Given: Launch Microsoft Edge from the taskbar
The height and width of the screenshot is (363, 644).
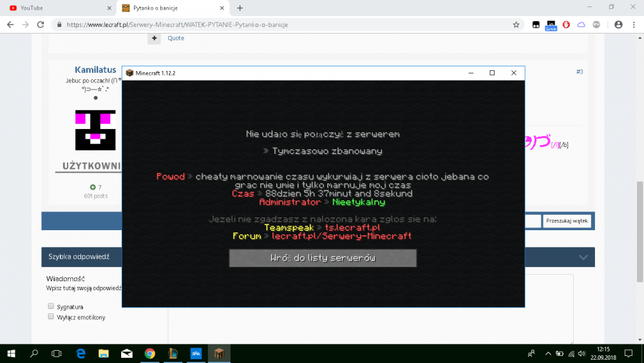Looking at the screenshot, I should tap(80, 353).
